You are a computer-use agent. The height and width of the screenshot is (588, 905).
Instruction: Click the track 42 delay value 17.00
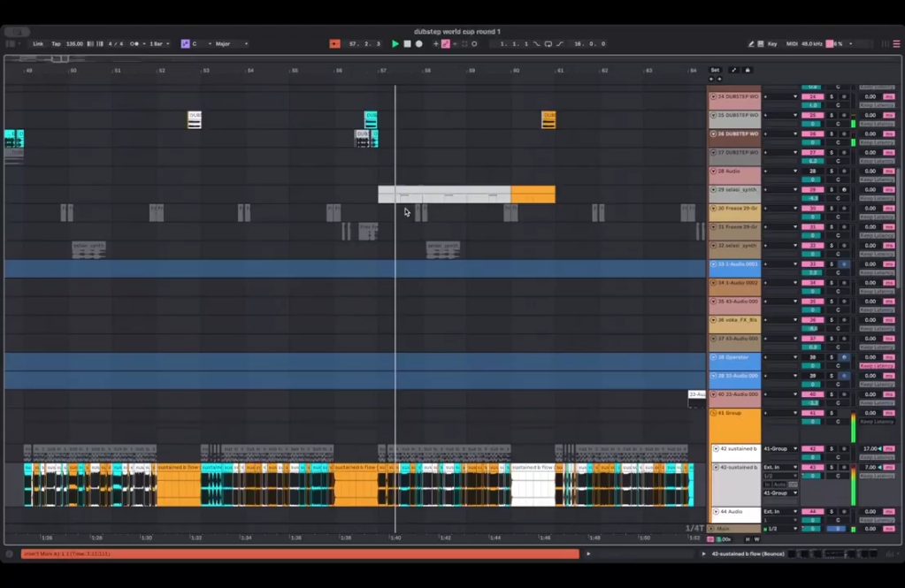(x=870, y=449)
